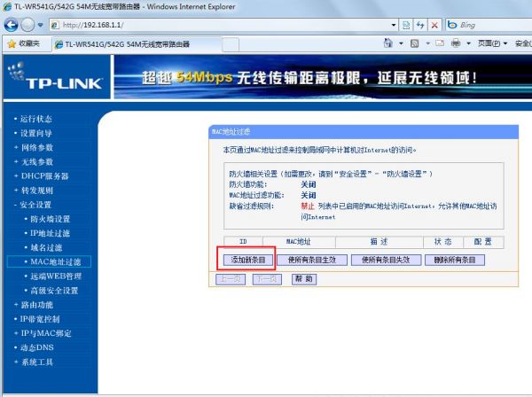
Task: Click the 上一页 previous page button
Action: [231, 279]
